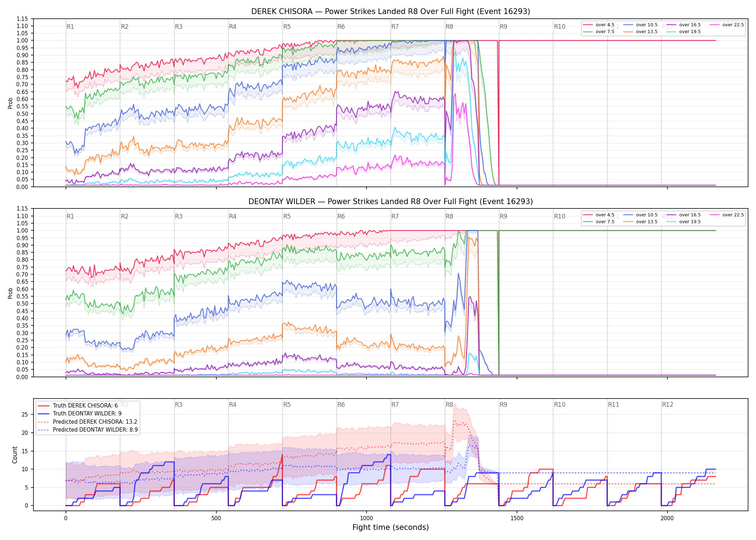Screen dimensions: 756x540
Task: Click the R11 round marker in count chart
Action: tap(614, 405)
